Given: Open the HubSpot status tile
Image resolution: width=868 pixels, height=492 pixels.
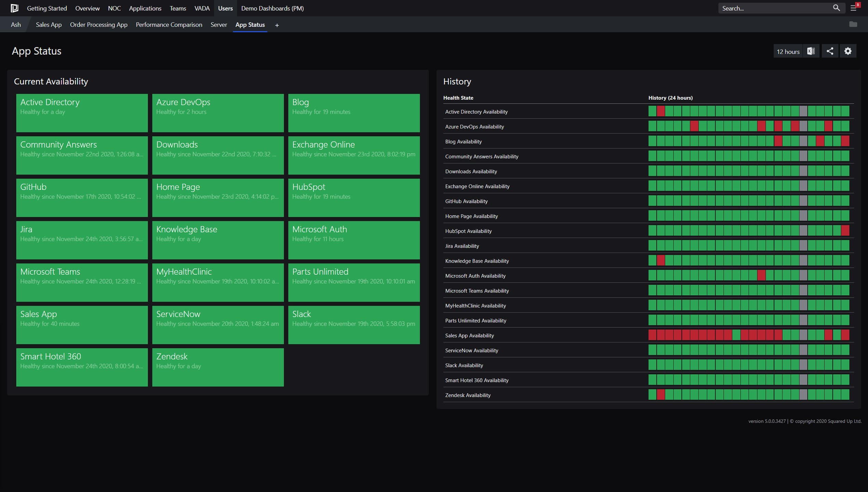Looking at the screenshot, I should tap(354, 197).
